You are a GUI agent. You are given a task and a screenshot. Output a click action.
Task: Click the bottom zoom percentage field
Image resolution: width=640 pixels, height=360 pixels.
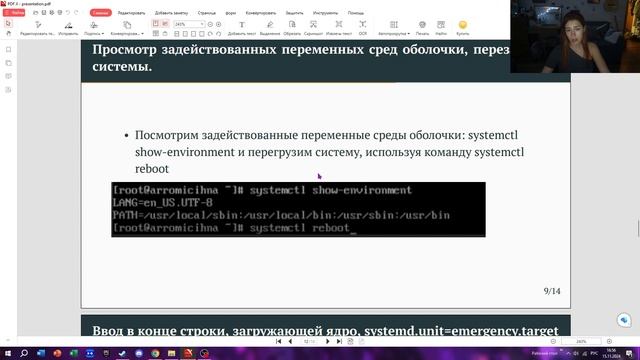581,341
